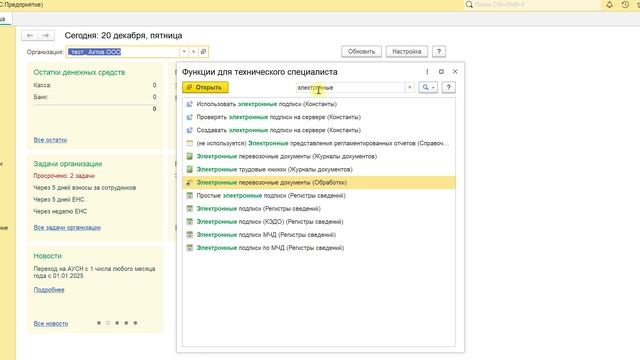Screen dimensions: 640x360
Task: Switch to the first news pagination dot
Action: coord(99,323)
